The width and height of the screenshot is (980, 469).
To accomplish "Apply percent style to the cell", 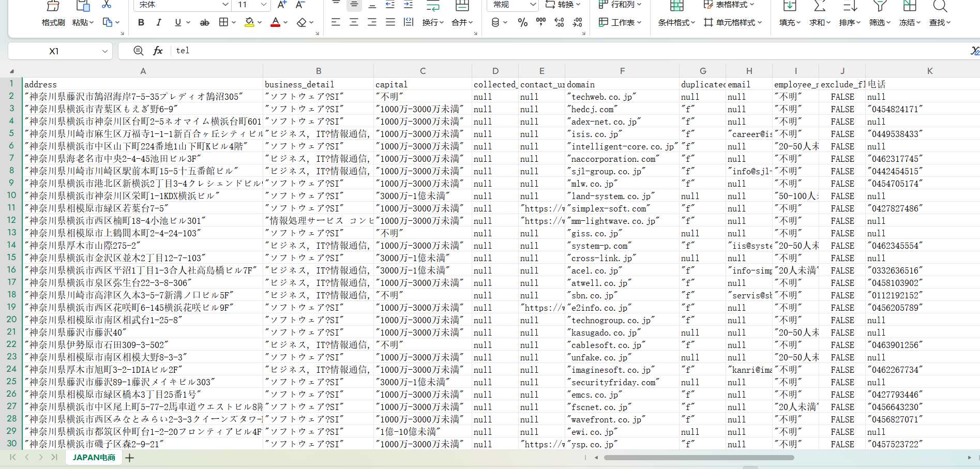I will pyautogui.click(x=523, y=22).
